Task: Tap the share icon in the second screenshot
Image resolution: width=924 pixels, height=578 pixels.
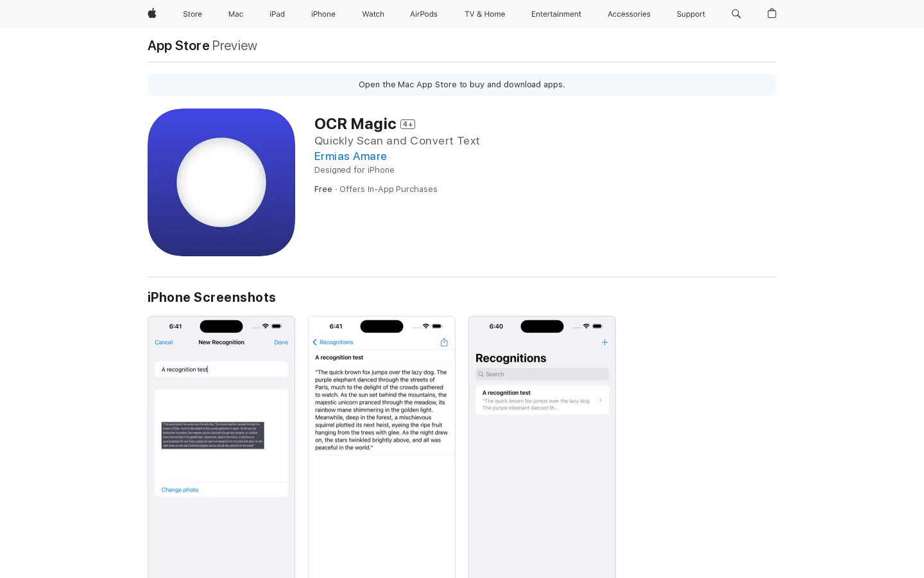Action: pyautogui.click(x=443, y=342)
